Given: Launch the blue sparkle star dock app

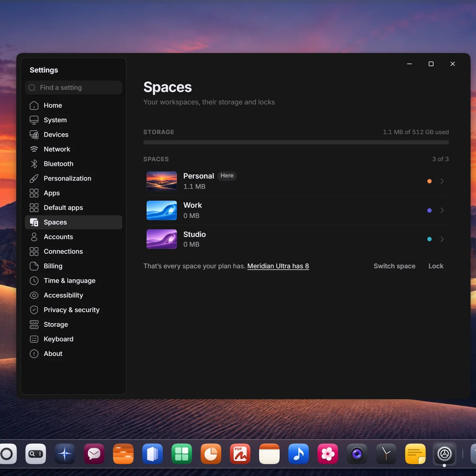Looking at the screenshot, I should tap(65, 454).
